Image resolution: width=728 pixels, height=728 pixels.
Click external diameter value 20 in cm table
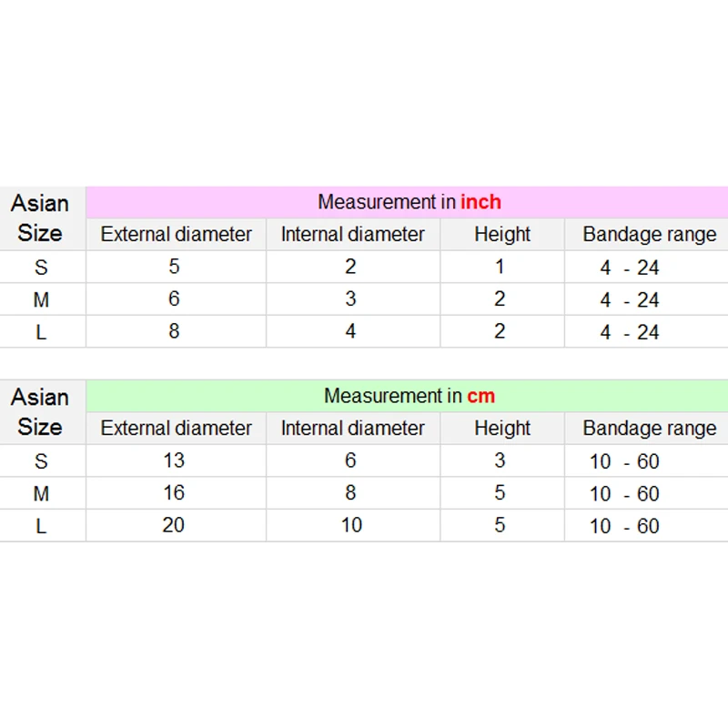(x=174, y=525)
